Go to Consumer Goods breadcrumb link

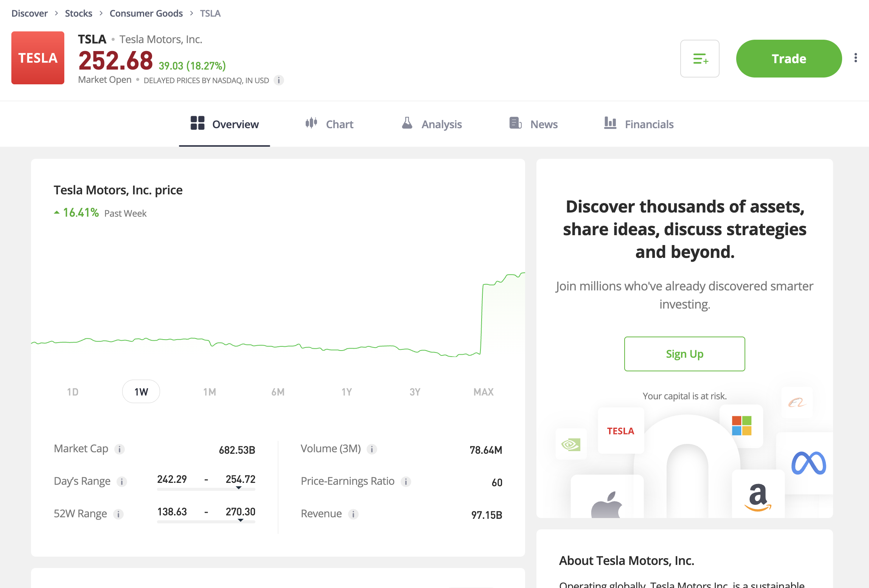146,13
